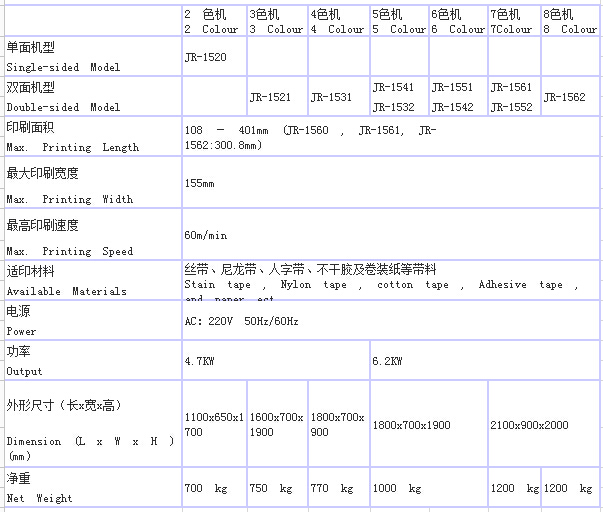Click the '1000 kg' weight cell
The image size is (603, 512).
pyautogui.click(x=429, y=487)
